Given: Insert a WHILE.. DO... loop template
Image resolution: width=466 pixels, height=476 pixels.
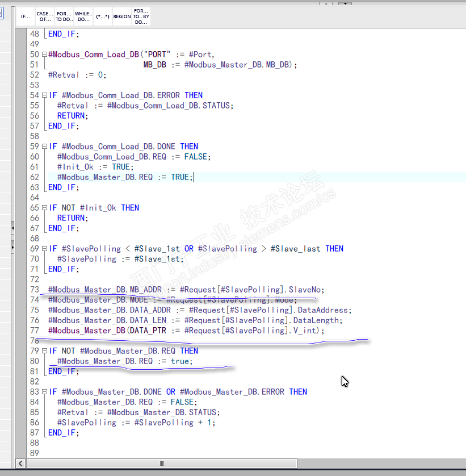Looking at the screenshot, I should [x=83, y=16].
